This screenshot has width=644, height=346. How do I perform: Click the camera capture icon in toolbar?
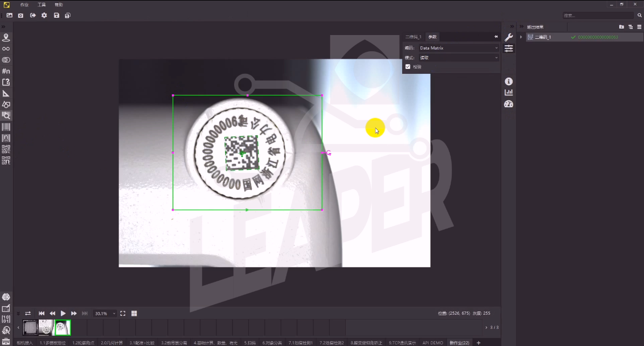[20, 16]
